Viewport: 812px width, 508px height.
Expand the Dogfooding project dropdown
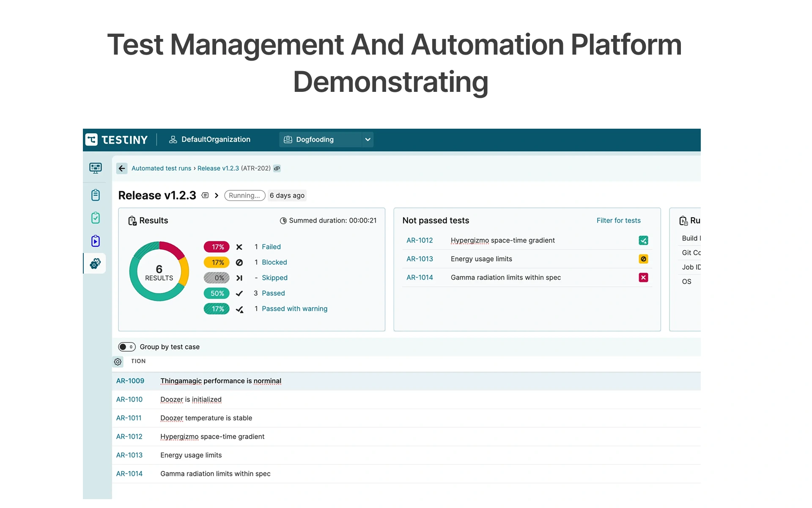326,140
